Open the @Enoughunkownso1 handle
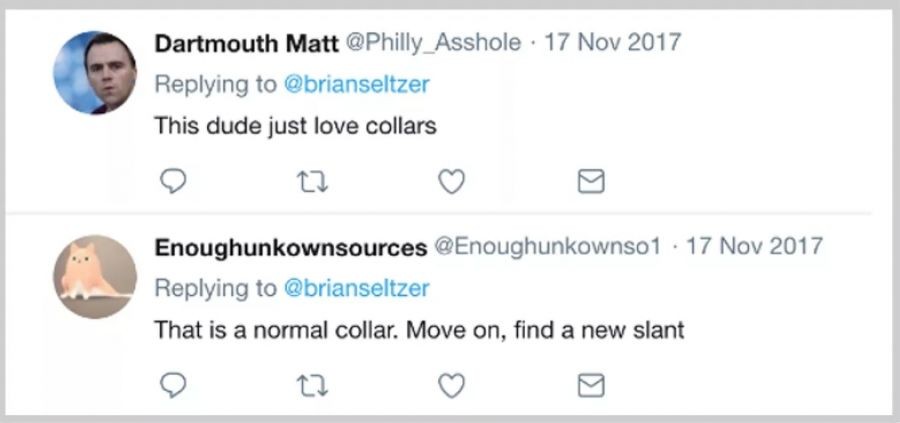 tap(547, 247)
